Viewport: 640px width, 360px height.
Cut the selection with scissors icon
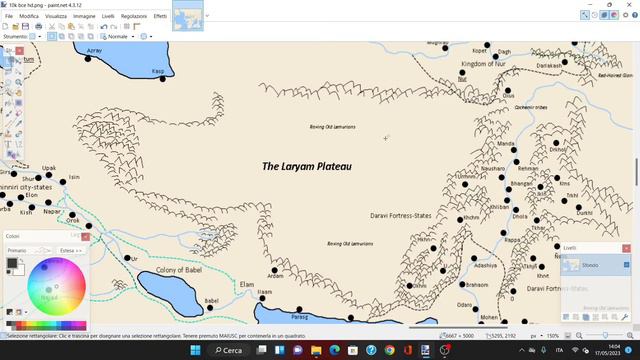point(52,27)
